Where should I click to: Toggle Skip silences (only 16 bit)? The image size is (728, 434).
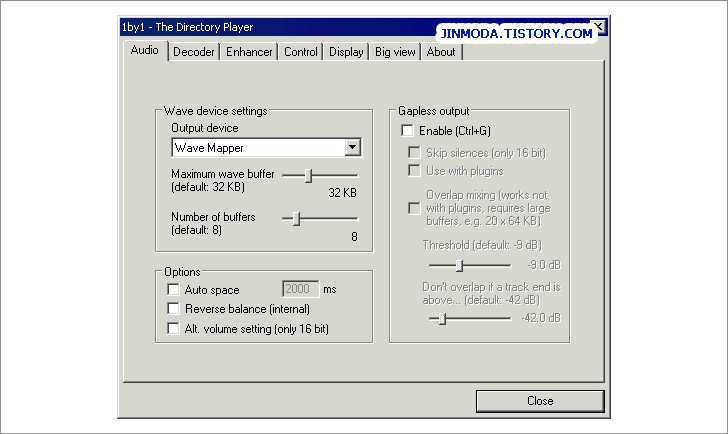click(x=414, y=153)
